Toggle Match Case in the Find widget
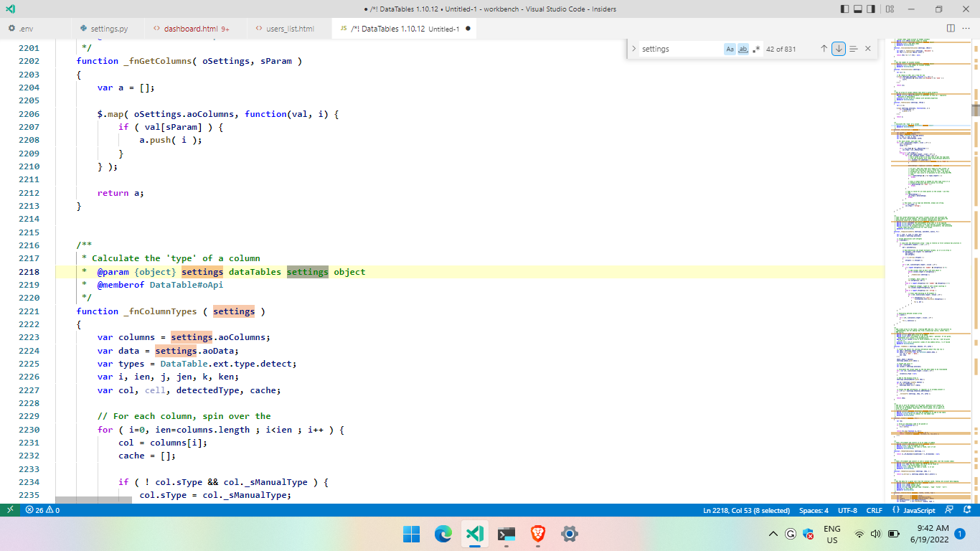 pyautogui.click(x=730, y=48)
